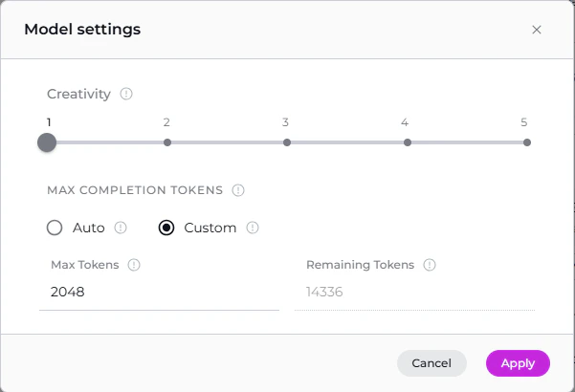Screen dimensions: 575x392
Task: Click the Creativity slider handle at 1
Action: [47, 142]
